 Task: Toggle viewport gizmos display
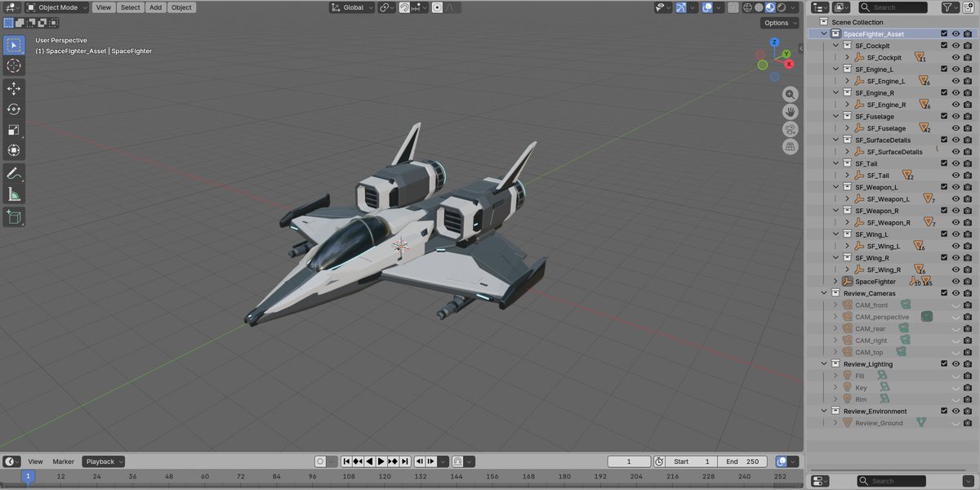(682, 7)
